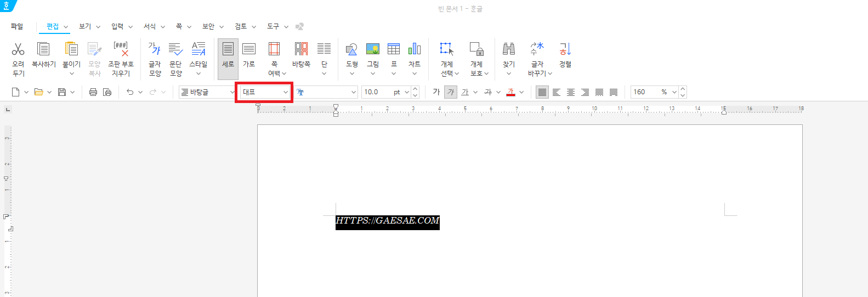The width and height of the screenshot is (868, 297).
Task: Increase font size with up stepper
Action: 415,89
